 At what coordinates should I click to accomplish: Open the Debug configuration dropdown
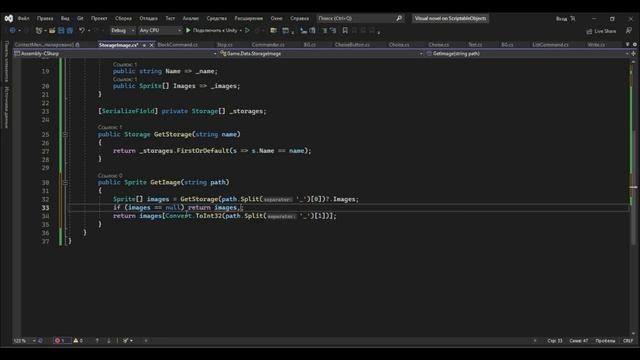[x=122, y=30]
